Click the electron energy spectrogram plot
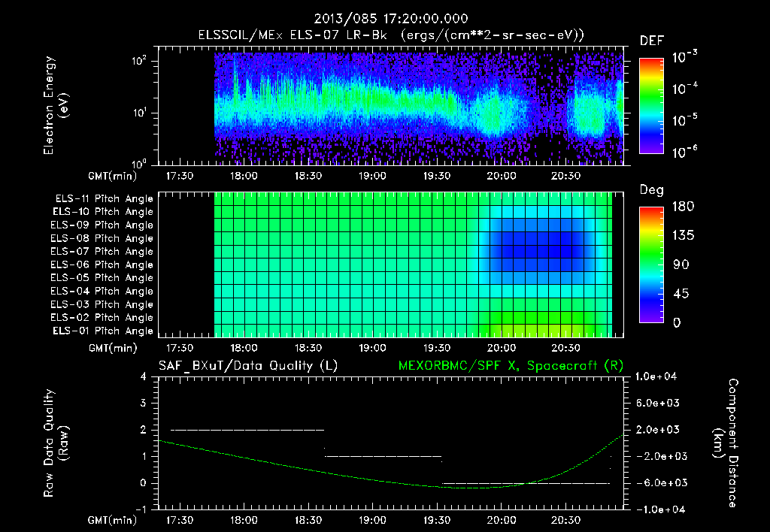This screenshot has width=770, height=532. coord(390,105)
